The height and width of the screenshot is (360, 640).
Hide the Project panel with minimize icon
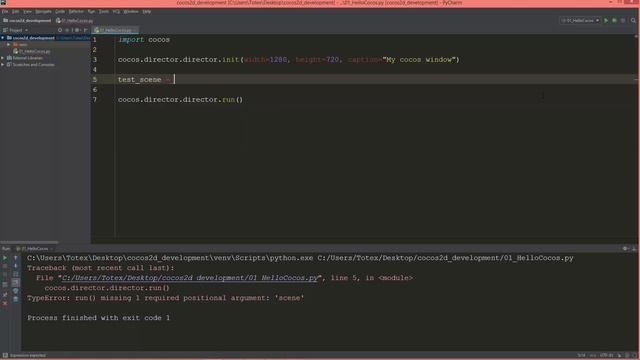85,30
